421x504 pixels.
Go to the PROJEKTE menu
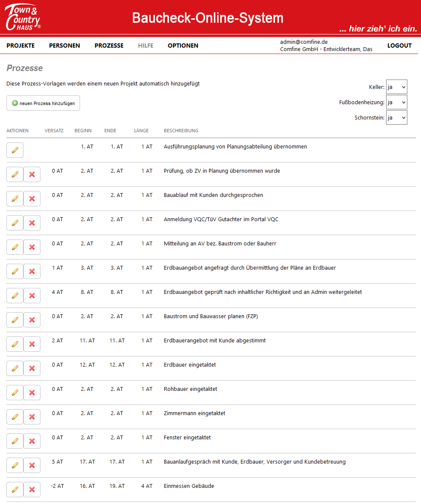click(20, 46)
